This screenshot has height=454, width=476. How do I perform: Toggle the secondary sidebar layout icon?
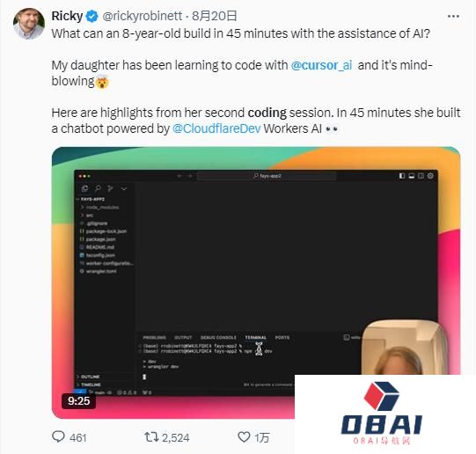(421, 176)
